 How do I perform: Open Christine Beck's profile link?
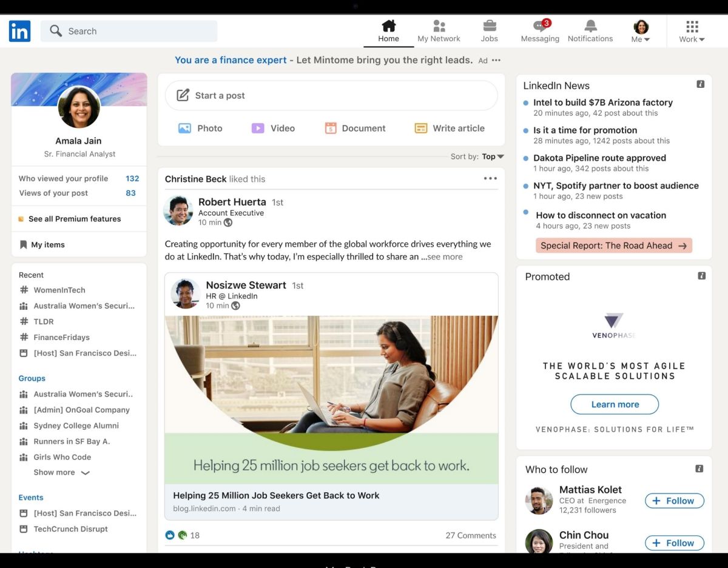point(196,179)
